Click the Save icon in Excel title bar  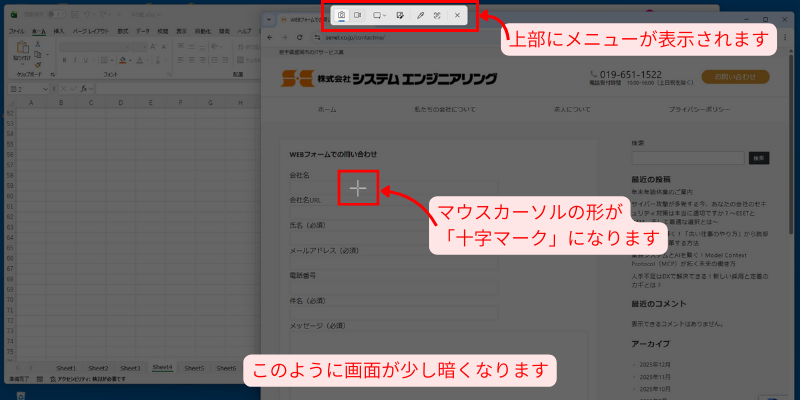76,15
